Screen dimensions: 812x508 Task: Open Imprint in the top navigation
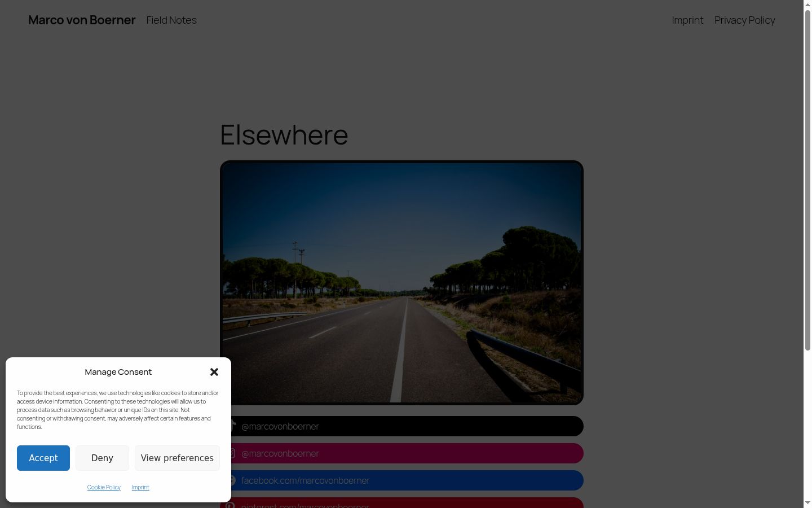click(x=687, y=20)
